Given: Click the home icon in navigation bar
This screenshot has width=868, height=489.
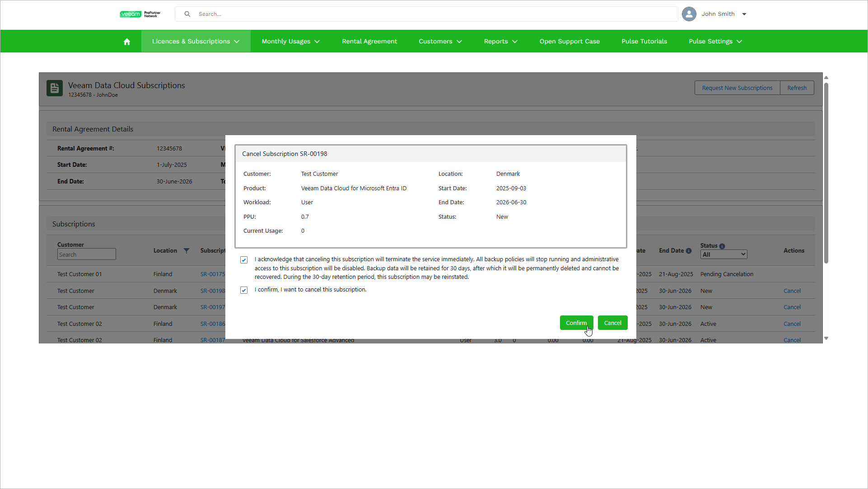Looking at the screenshot, I should (x=127, y=42).
